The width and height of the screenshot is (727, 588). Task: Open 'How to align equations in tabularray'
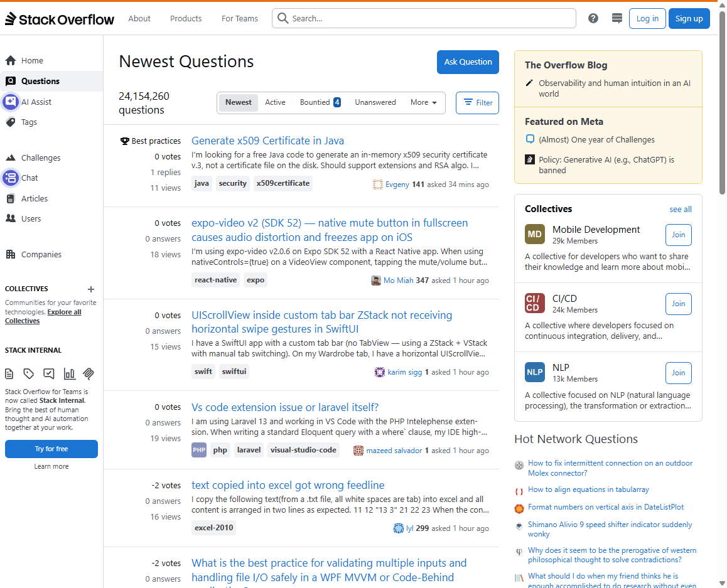pos(588,489)
